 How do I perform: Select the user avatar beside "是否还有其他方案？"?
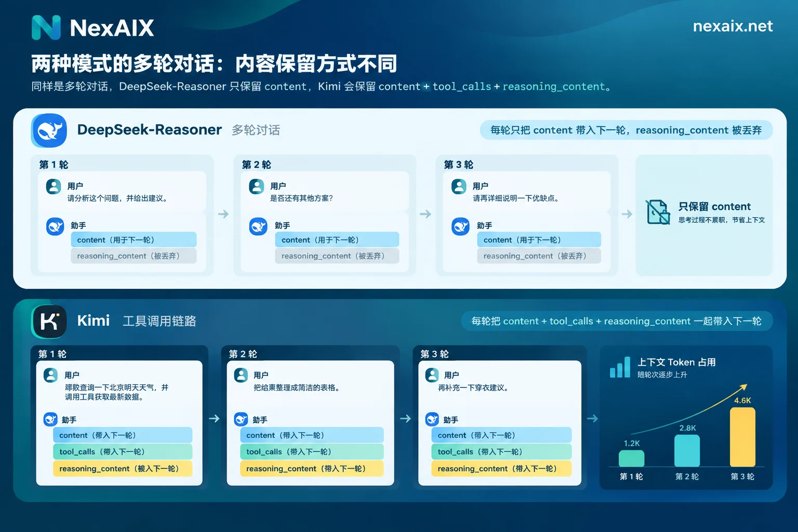click(x=257, y=187)
